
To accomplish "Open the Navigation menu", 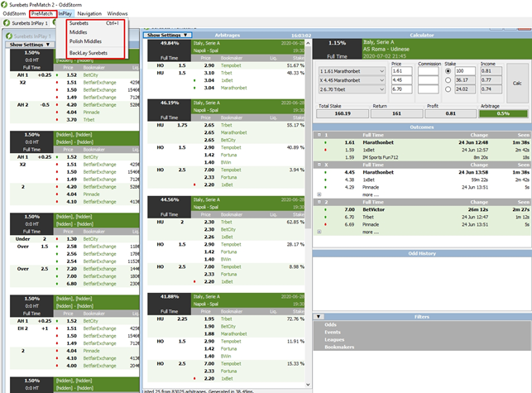I will [x=89, y=14].
